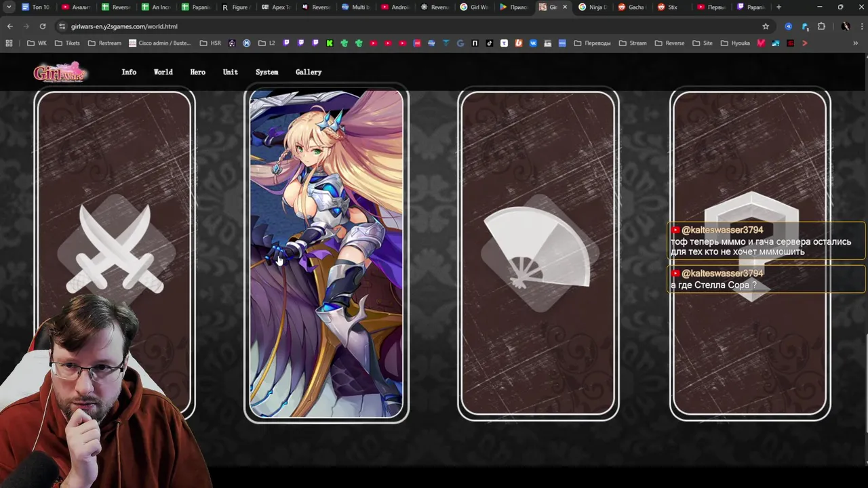Open a new browser tab
Screen dimensions: 868x488
(x=778, y=7)
